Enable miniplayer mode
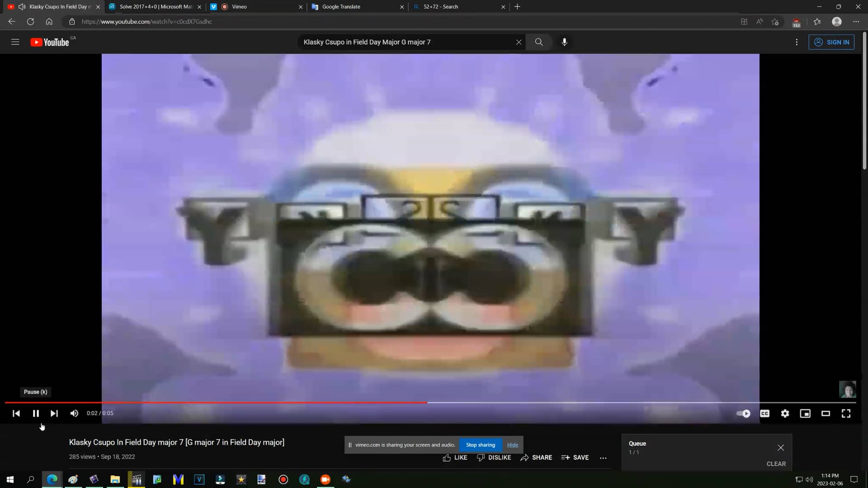868x488 pixels. pyautogui.click(x=806, y=413)
